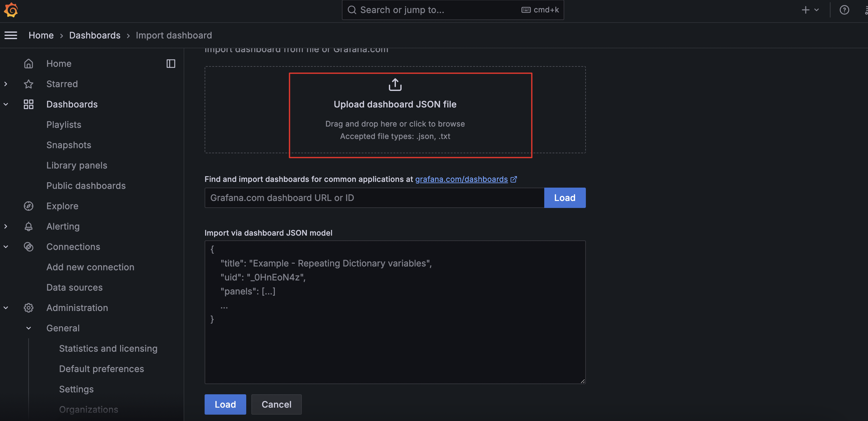Toggle the hamburger navigation menu

click(11, 35)
